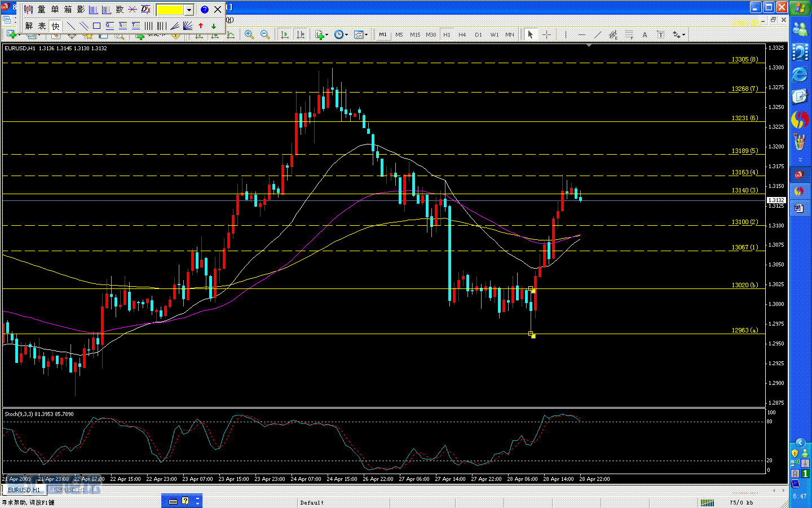This screenshot has width=812, height=508.
Task: Select the crosshair tool
Action: [546, 34]
